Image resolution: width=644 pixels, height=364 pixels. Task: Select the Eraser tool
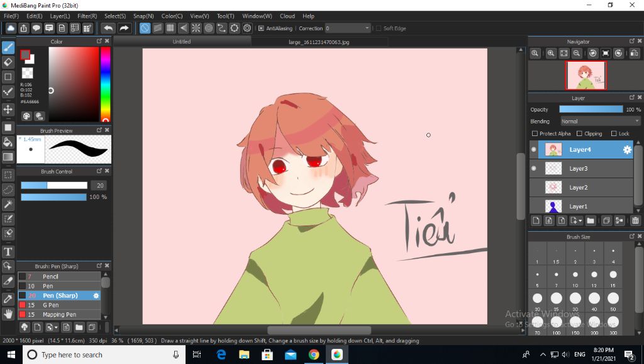8,62
